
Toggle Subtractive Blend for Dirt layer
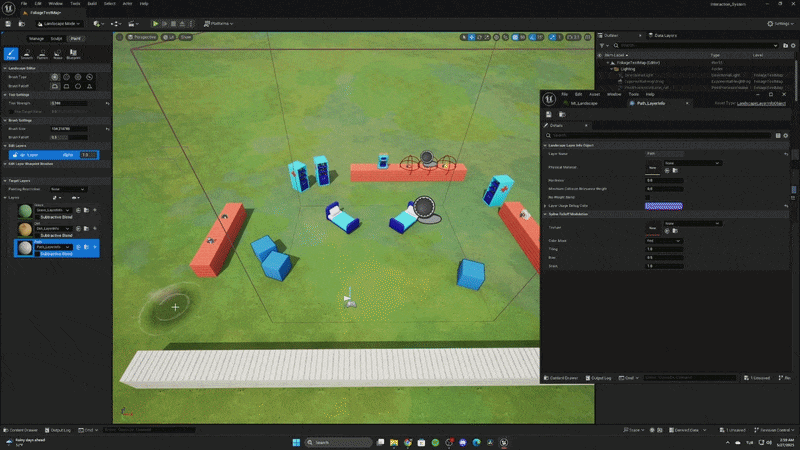point(37,235)
